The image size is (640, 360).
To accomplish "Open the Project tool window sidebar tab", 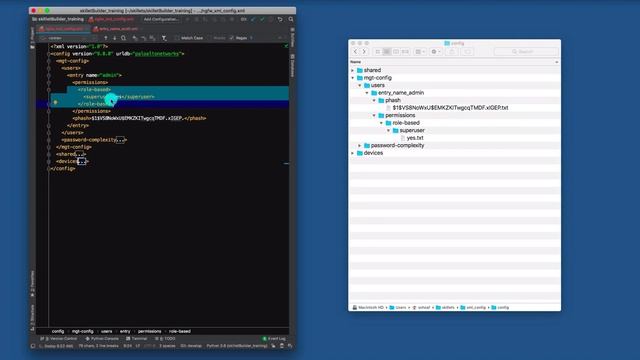I will click(x=32, y=39).
